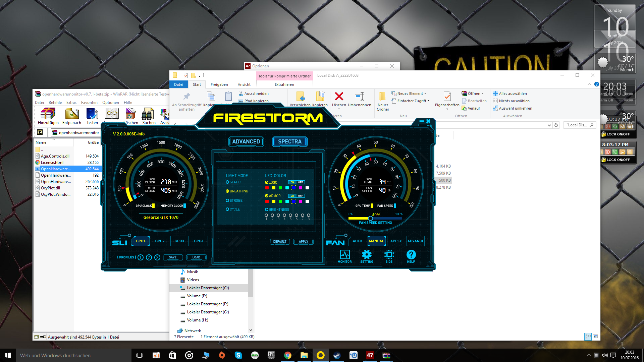Click the red Löschen delete icon

click(x=339, y=97)
